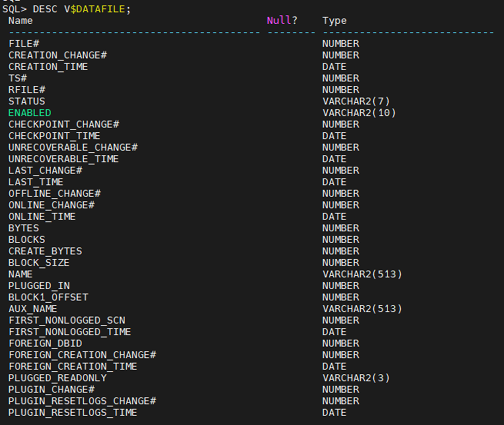Image resolution: width=504 pixels, height=425 pixels.
Task: Click the FIRST_NONLOGGED_TIME row name
Action: [70, 332]
